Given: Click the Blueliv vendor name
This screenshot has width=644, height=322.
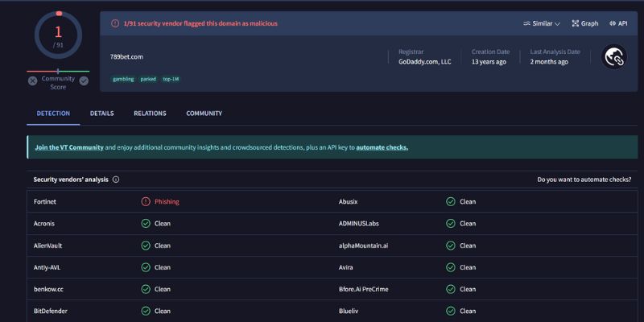Looking at the screenshot, I should point(349,311).
